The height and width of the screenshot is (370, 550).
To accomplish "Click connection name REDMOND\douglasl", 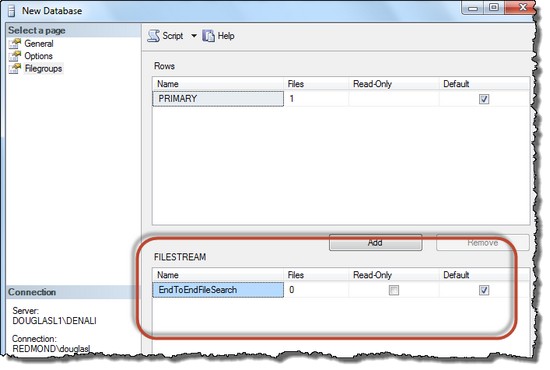I will (51, 349).
